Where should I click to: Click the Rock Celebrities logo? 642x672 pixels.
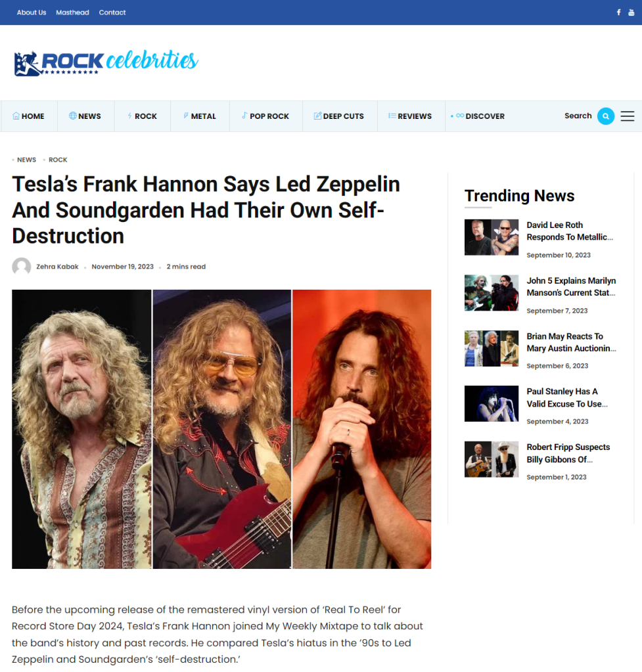point(106,62)
